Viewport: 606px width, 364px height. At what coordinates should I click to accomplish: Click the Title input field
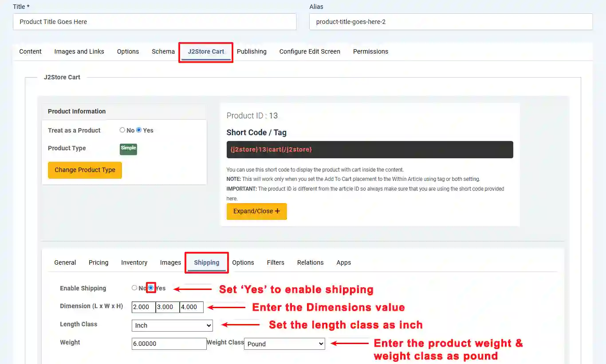pyautogui.click(x=155, y=22)
